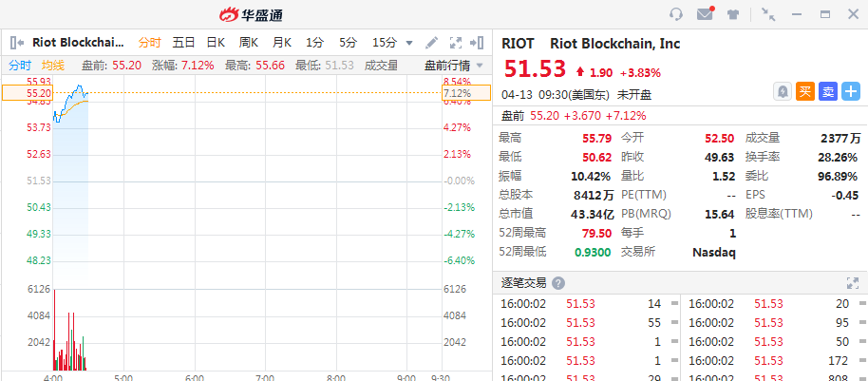Add RIOT to watchlist plus icon

coord(851,91)
